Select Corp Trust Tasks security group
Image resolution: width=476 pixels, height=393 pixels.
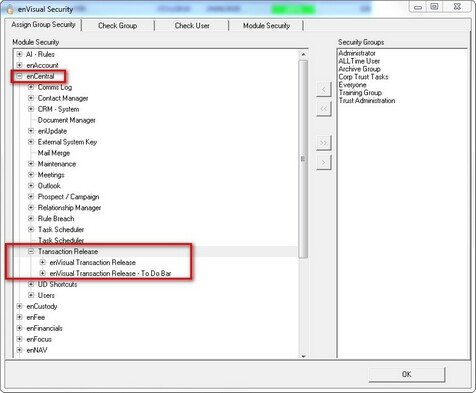363,77
